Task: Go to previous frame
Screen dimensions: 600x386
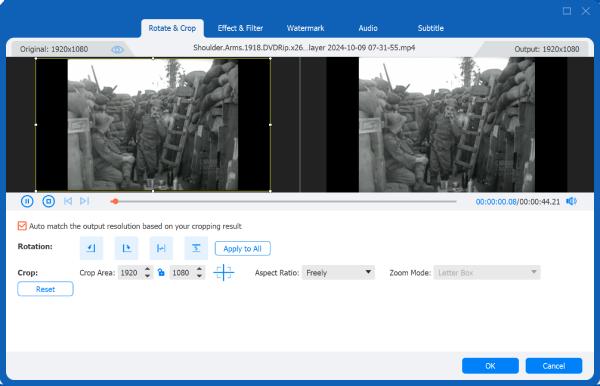Action: point(68,201)
